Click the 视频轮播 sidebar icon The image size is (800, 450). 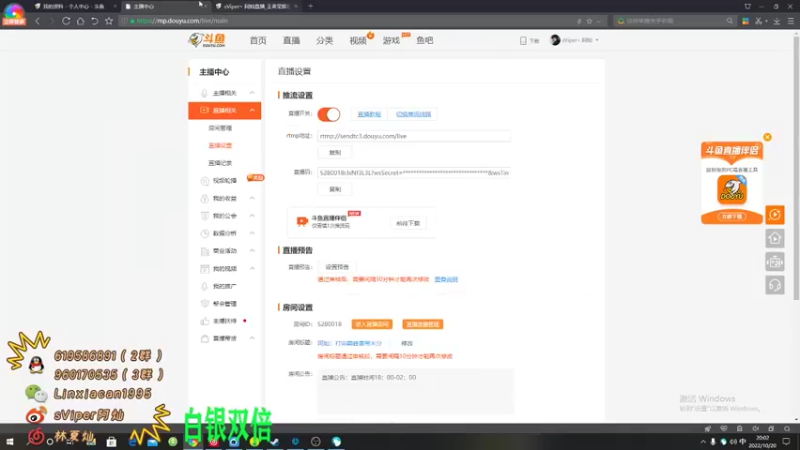205,181
